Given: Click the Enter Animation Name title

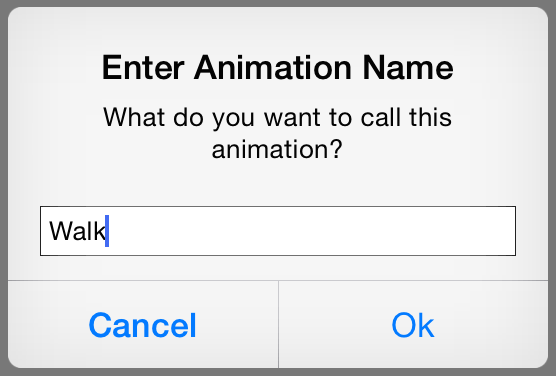Looking at the screenshot, I should coord(278,67).
